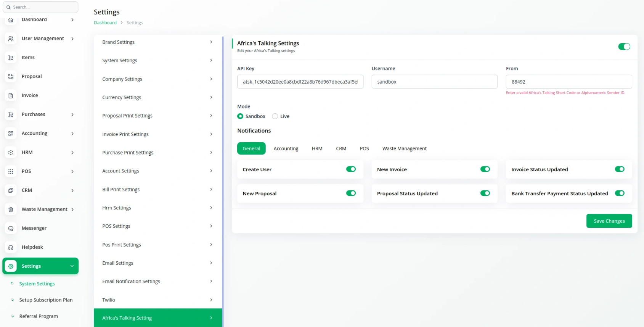Viewport: 644px width, 327px height.
Task: Click the Dashboard home icon in sidebar
Action: [x=11, y=20]
